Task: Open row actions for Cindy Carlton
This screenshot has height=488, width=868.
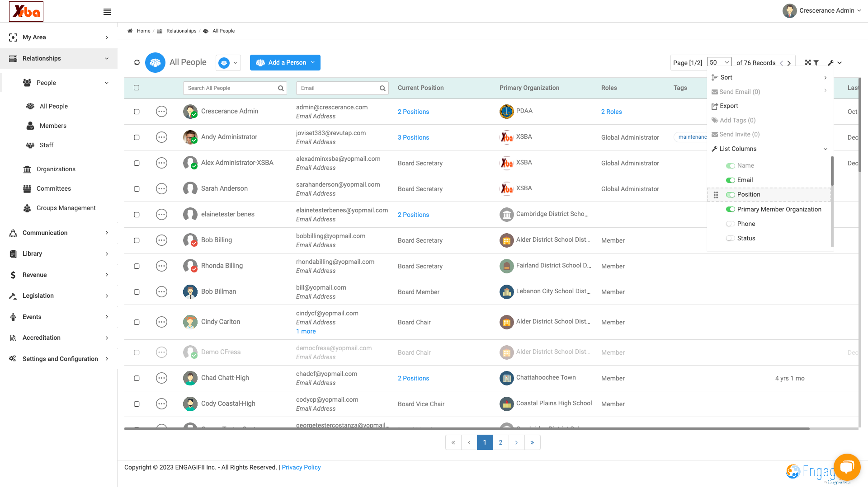Action: click(x=161, y=322)
